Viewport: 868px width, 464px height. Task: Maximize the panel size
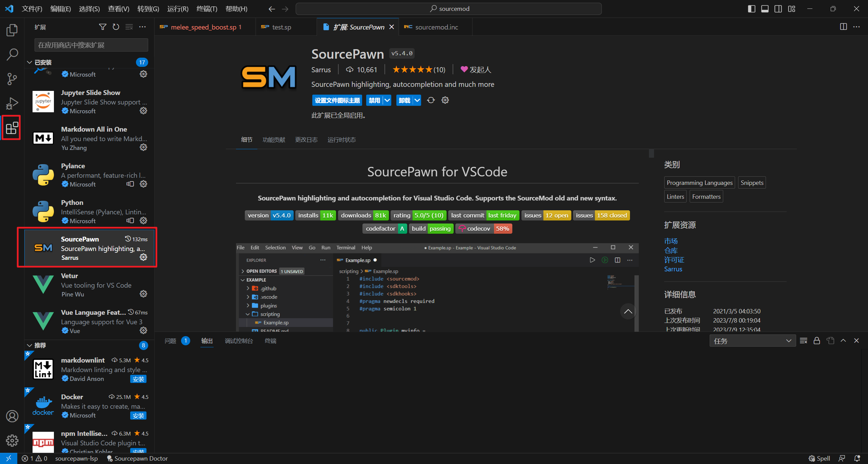tap(843, 341)
